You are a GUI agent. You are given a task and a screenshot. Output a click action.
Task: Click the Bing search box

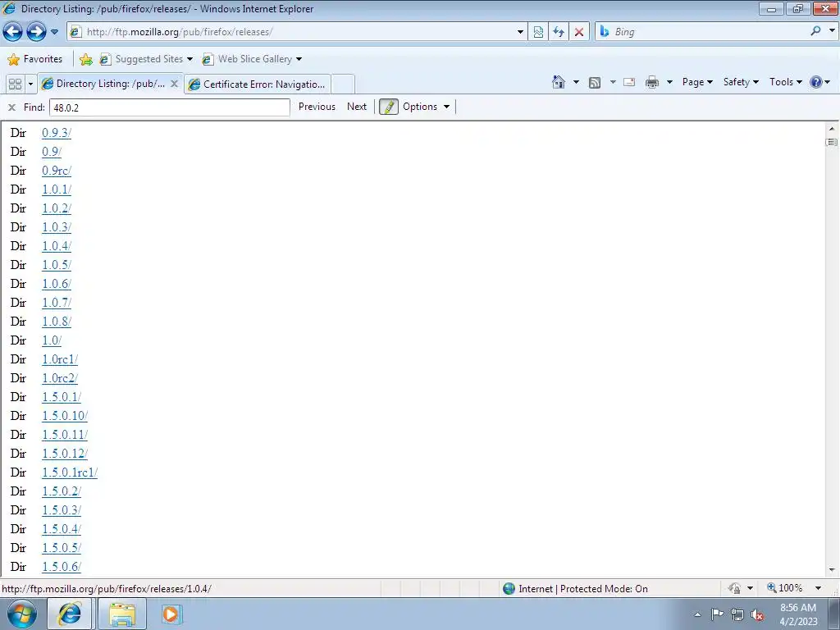[x=703, y=32]
